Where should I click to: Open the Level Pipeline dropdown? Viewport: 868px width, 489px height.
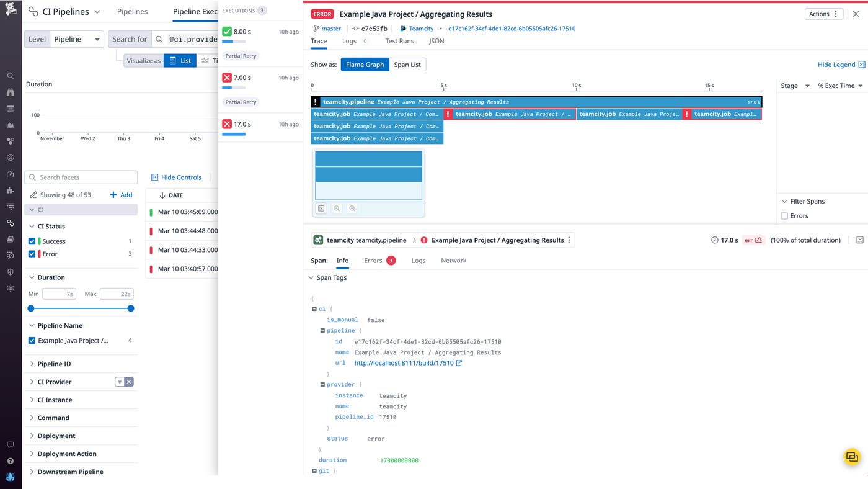(x=76, y=39)
